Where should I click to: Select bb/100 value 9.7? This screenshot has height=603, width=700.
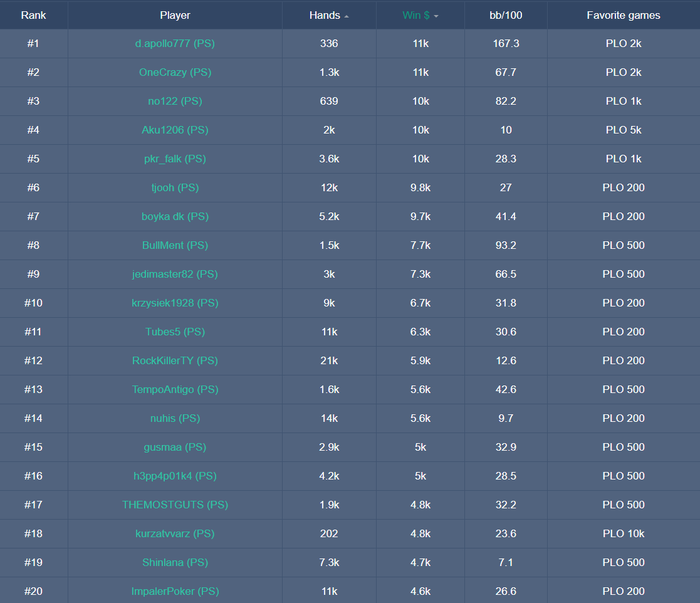pyautogui.click(x=506, y=418)
